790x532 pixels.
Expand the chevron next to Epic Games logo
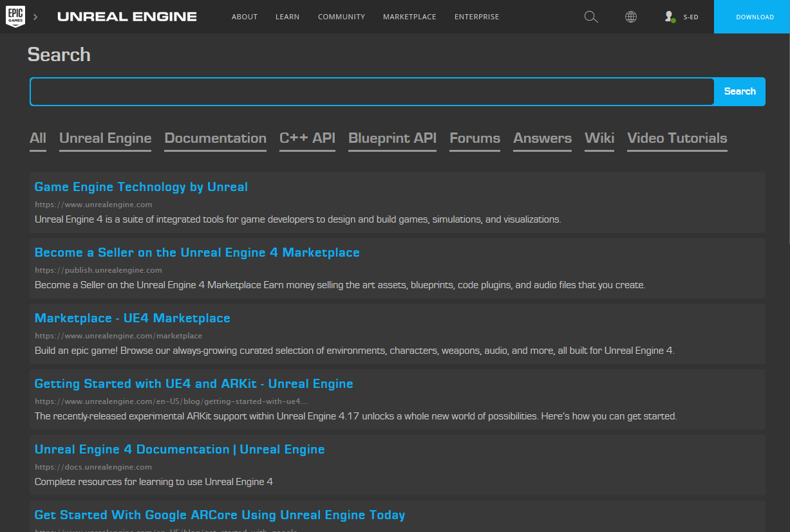(35, 17)
